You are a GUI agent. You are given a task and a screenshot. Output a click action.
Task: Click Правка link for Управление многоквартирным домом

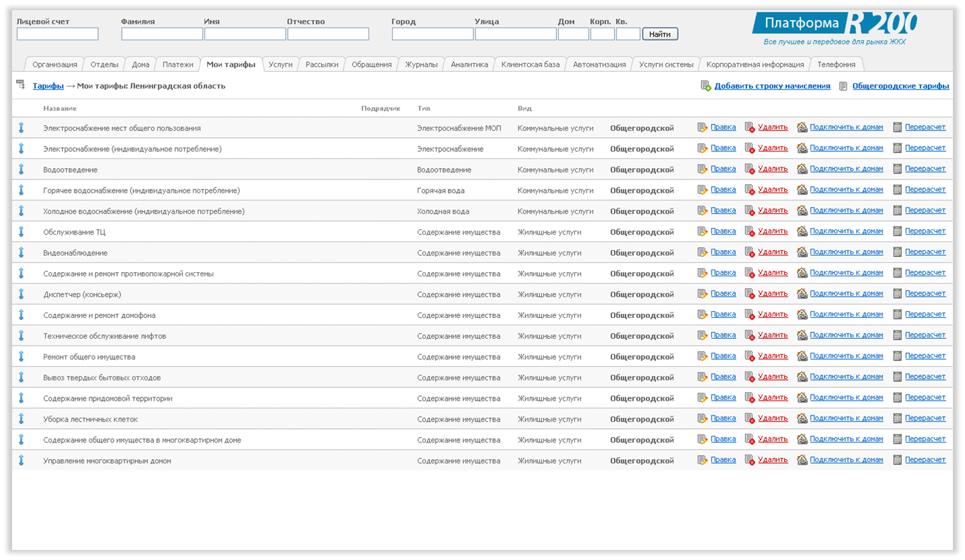click(x=724, y=461)
